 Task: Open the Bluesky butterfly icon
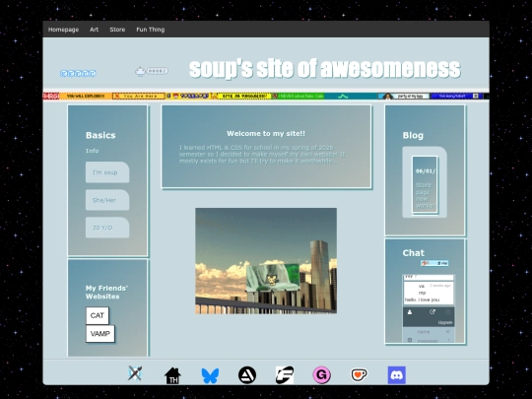[x=210, y=375]
